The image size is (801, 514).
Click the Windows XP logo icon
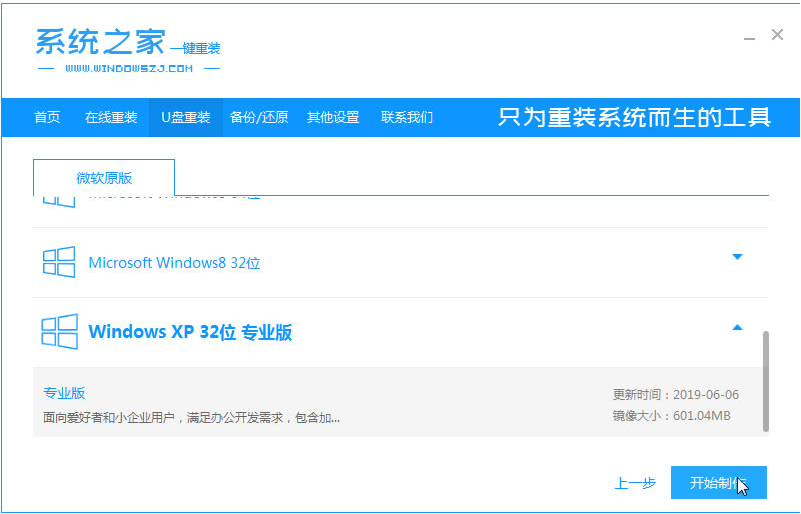[59, 331]
